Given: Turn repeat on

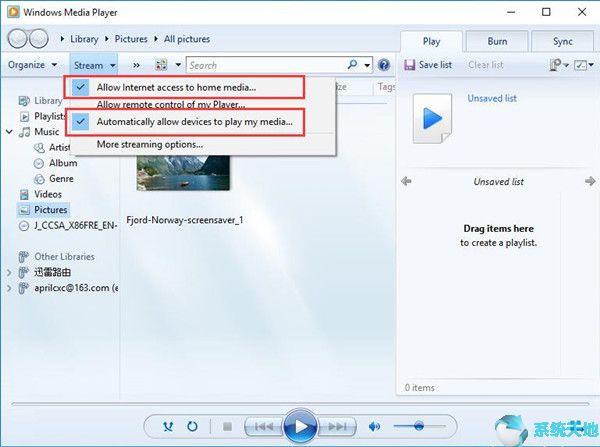Looking at the screenshot, I should coord(192,426).
